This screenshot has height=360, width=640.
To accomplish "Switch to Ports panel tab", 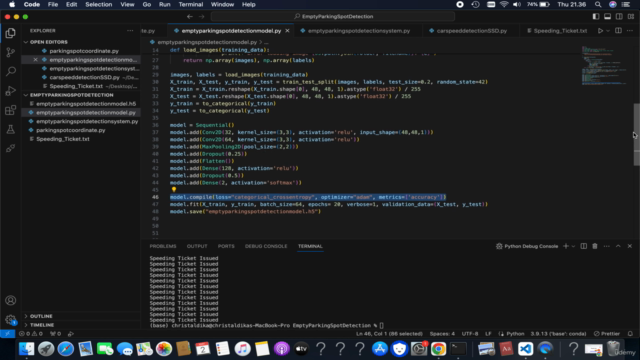I will point(226,246).
